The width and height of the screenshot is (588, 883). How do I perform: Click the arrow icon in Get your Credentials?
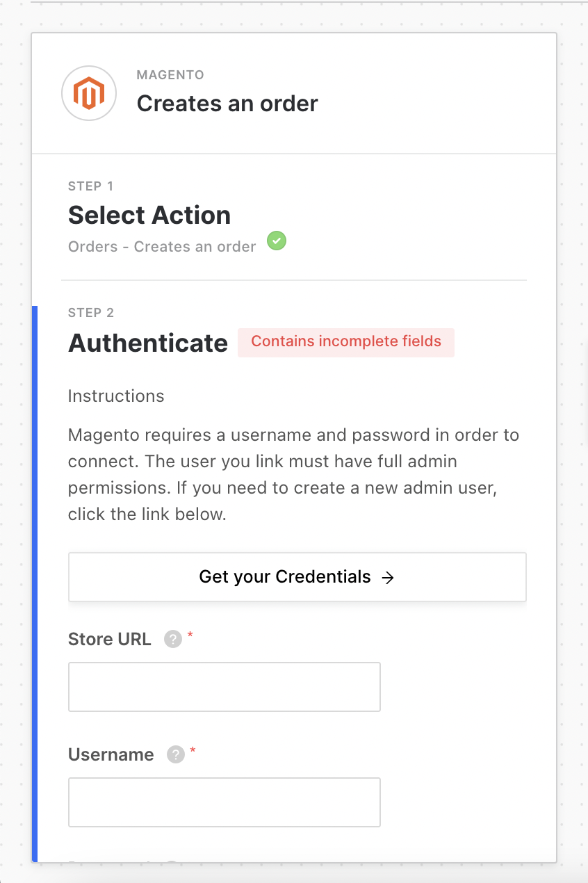click(389, 577)
